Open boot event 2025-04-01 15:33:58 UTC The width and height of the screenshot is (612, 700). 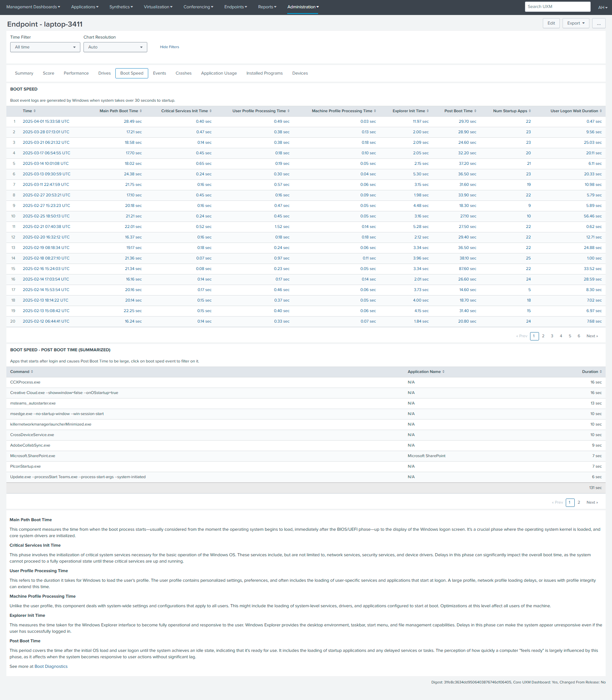(46, 121)
